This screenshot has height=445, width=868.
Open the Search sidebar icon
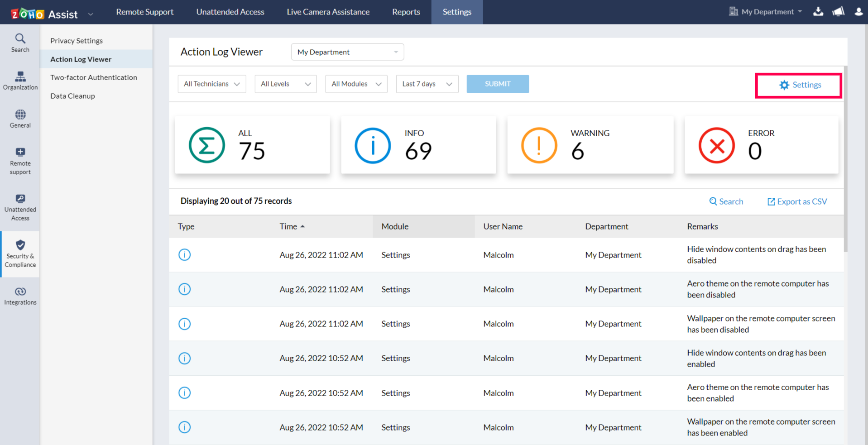(20, 43)
